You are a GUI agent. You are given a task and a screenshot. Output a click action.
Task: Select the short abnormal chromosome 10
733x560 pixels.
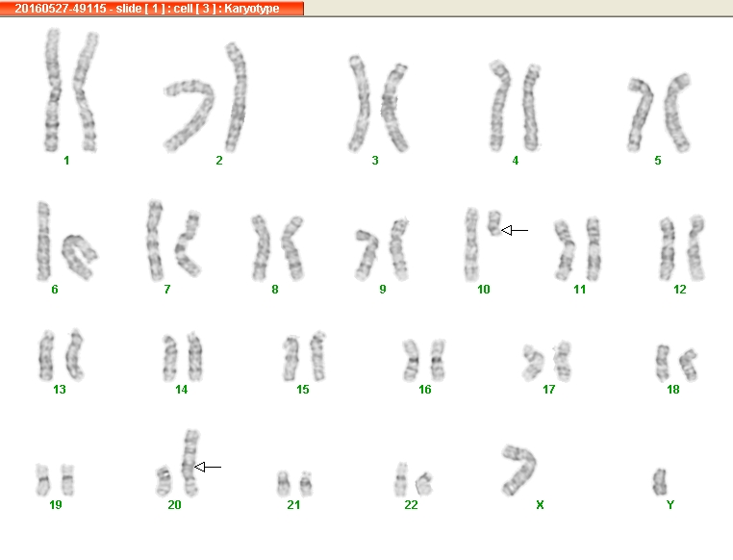coord(494,223)
